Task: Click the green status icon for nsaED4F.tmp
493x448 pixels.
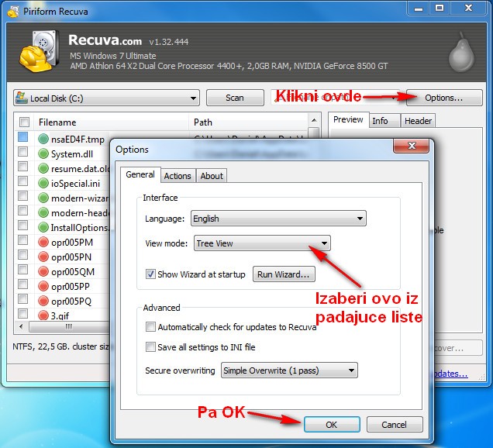Action: coord(43,139)
